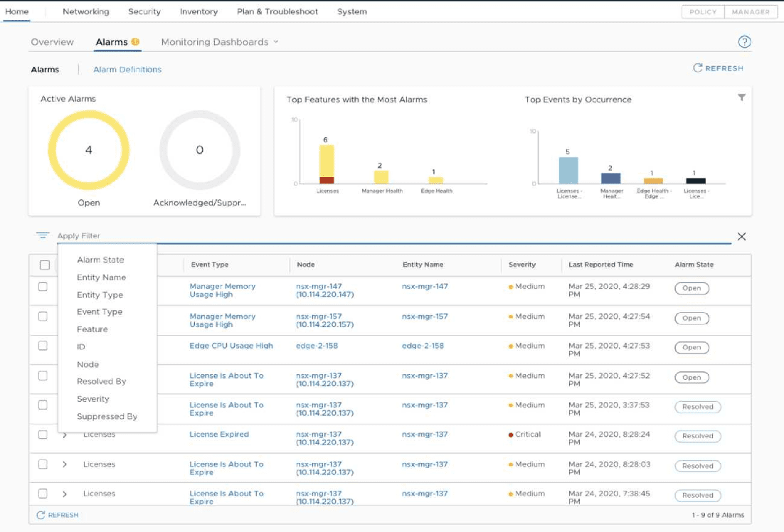Select Feature filter option

[x=92, y=329]
